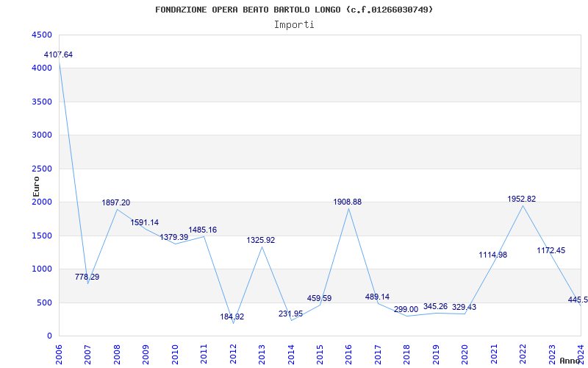Select the 778.29 data label

tap(87, 277)
